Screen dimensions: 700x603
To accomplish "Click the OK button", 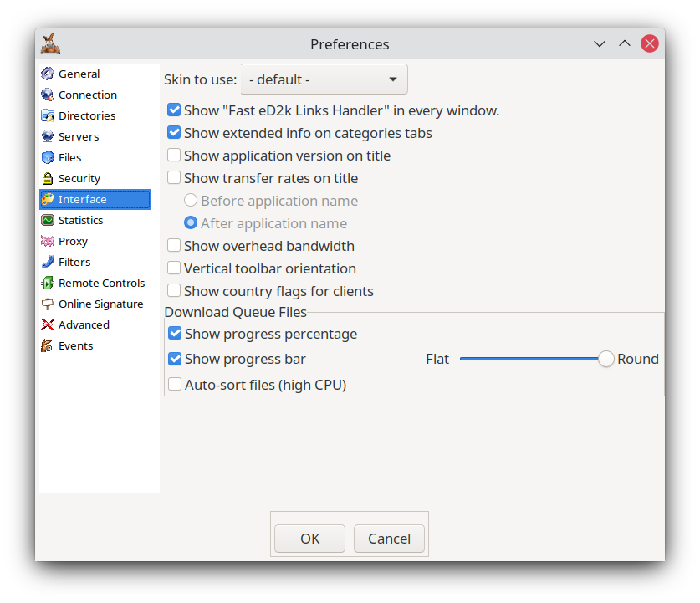I will click(x=309, y=539).
